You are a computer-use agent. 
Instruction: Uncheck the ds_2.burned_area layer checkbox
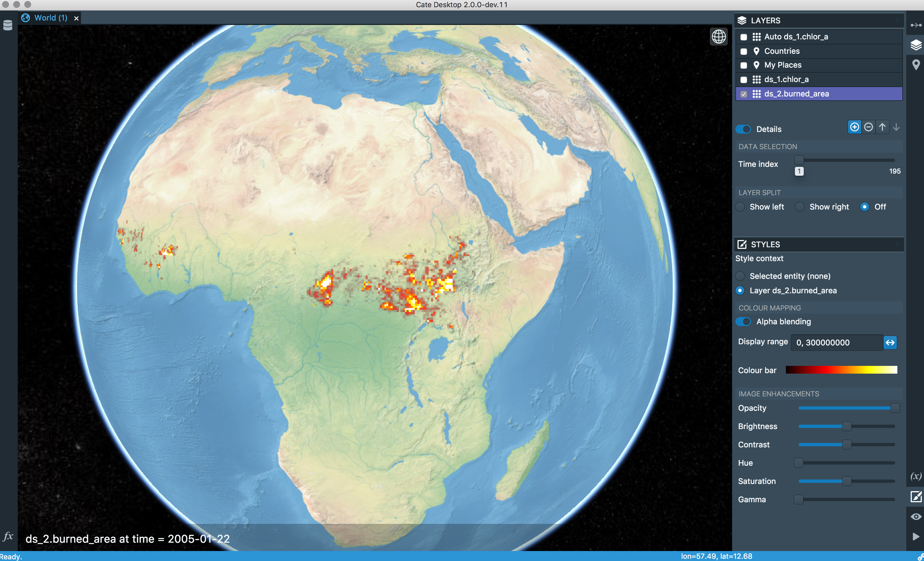[744, 94]
